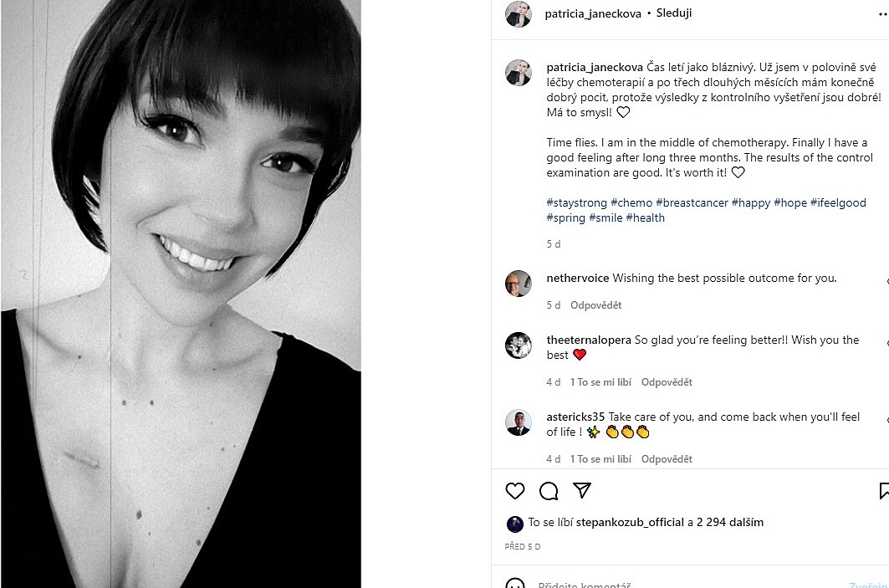This screenshot has width=889, height=588.
Task: Open theeternalopera commenter avatar
Action: coord(519,345)
